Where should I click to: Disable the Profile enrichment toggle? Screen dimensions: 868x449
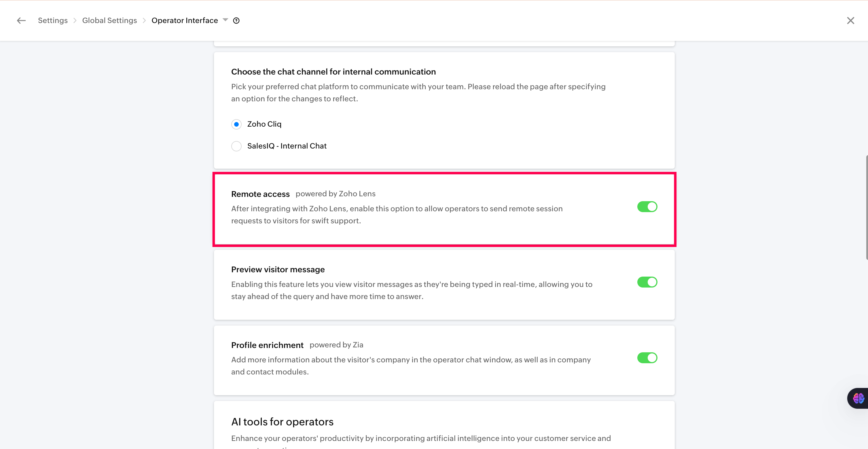pyautogui.click(x=647, y=358)
